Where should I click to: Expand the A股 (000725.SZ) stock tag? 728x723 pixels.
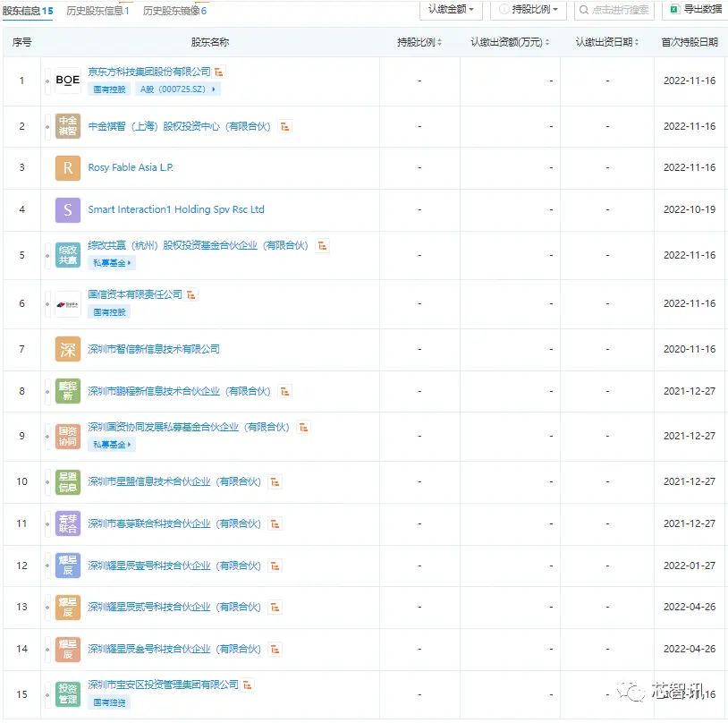[x=178, y=89]
